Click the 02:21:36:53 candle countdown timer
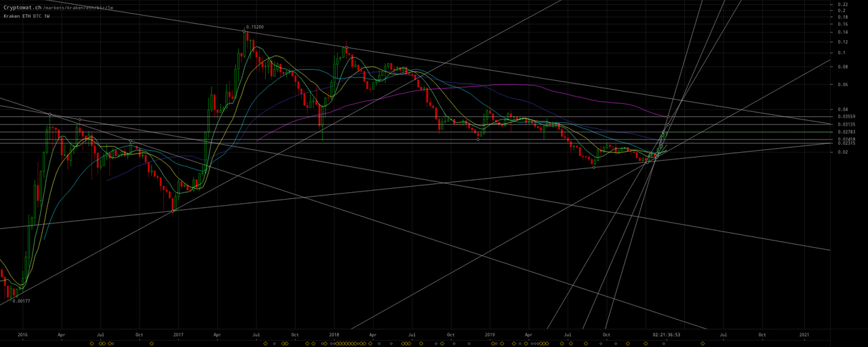The image size is (868, 347). click(667, 335)
